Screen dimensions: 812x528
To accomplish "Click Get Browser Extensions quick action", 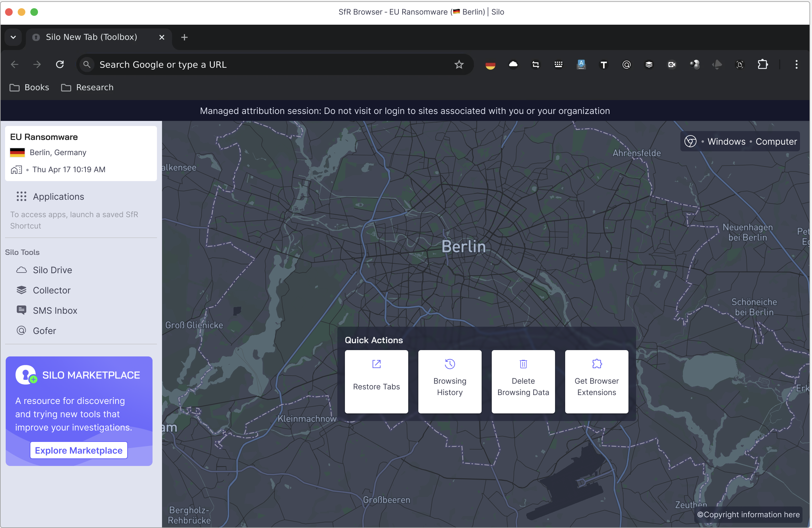I will pyautogui.click(x=597, y=381).
